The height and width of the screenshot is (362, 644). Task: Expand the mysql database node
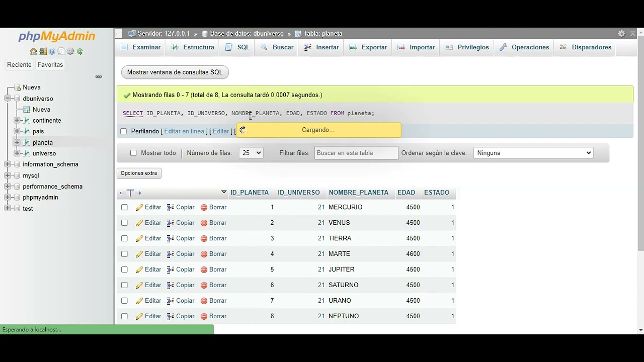pos(8,175)
